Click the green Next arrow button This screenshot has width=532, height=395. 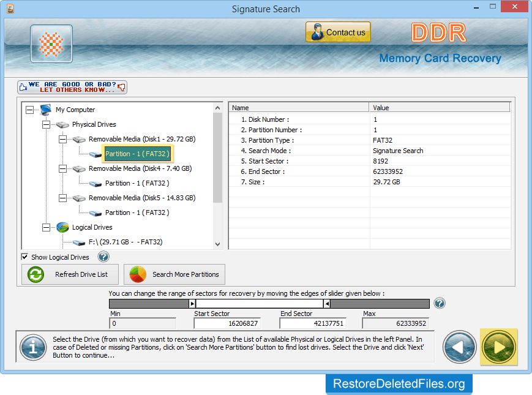pos(499,347)
